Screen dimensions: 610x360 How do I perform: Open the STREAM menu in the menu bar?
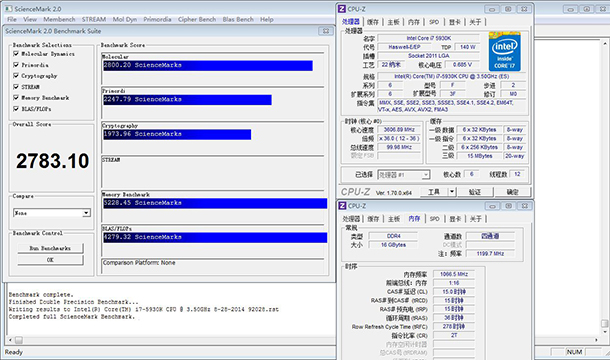coord(94,19)
